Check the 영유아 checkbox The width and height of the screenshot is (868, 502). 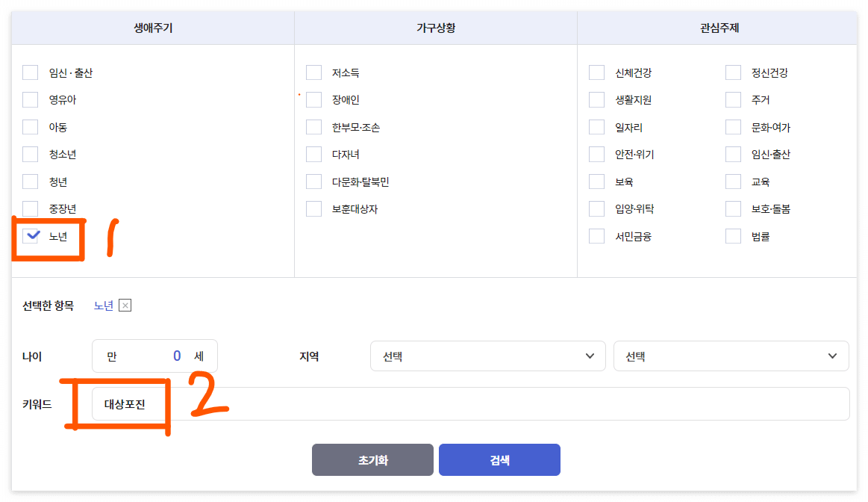click(30, 99)
